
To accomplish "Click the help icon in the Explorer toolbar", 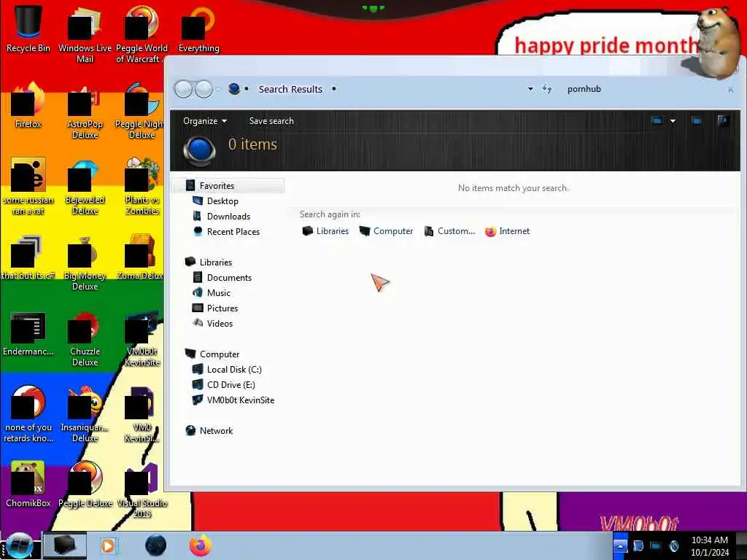I will (723, 121).
